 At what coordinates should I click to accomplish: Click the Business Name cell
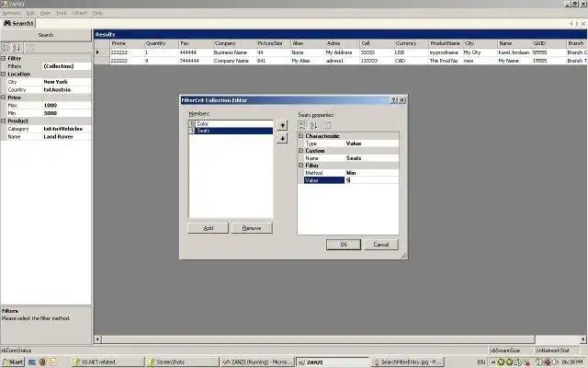[234, 52]
